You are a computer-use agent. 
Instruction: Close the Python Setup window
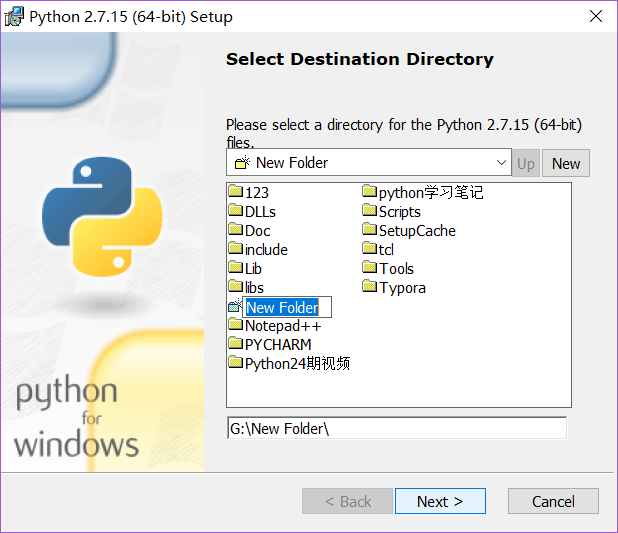tap(596, 17)
